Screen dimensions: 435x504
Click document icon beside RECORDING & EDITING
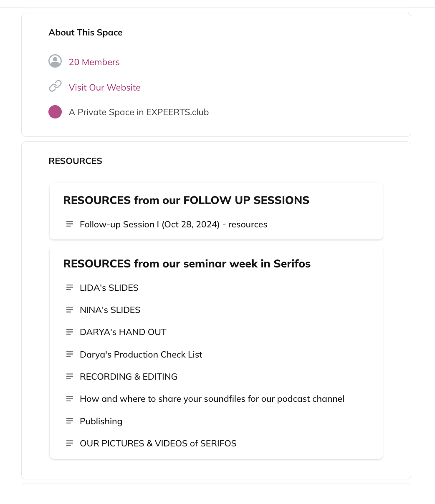pos(70,376)
